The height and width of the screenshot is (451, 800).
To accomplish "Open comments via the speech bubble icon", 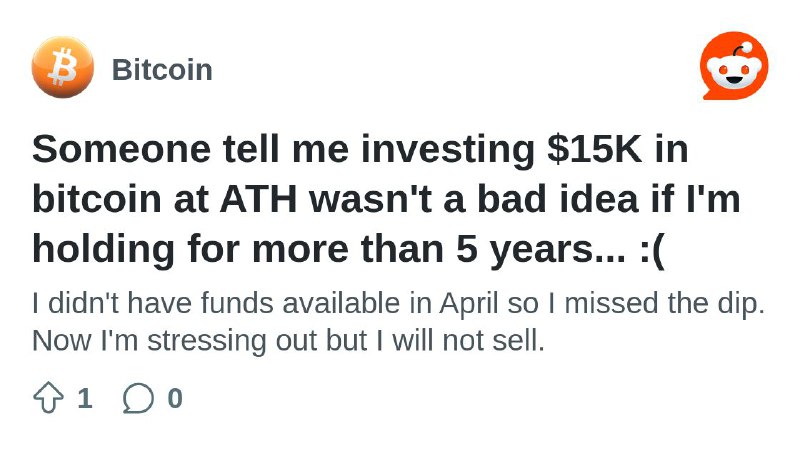I will click(138, 397).
